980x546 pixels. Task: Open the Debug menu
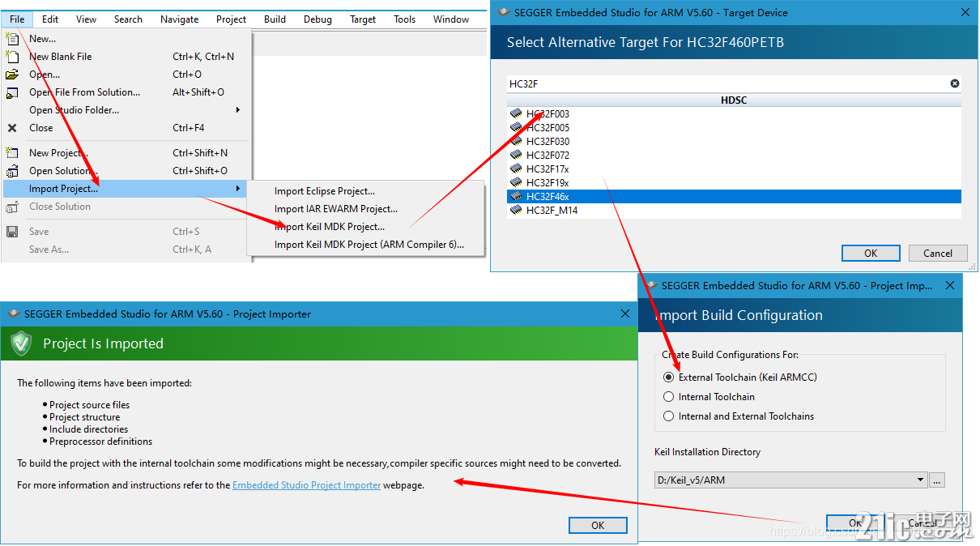(x=317, y=19)
